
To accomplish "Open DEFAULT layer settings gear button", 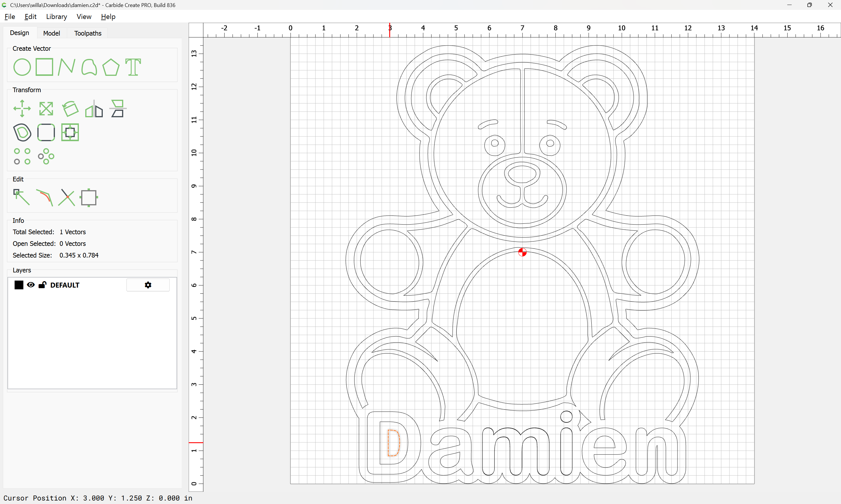I will 148,285.
